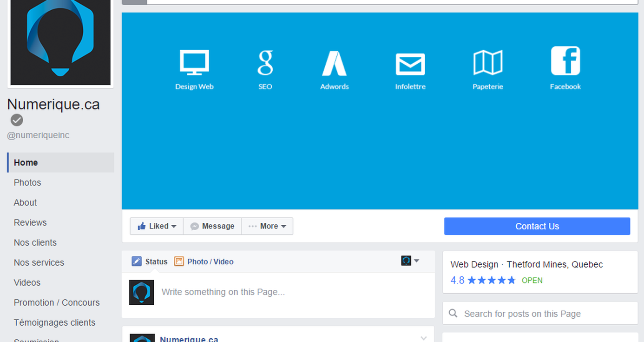Go to the Home section
This screenshot has width=644, height=342.
click(x=60, y=162)
